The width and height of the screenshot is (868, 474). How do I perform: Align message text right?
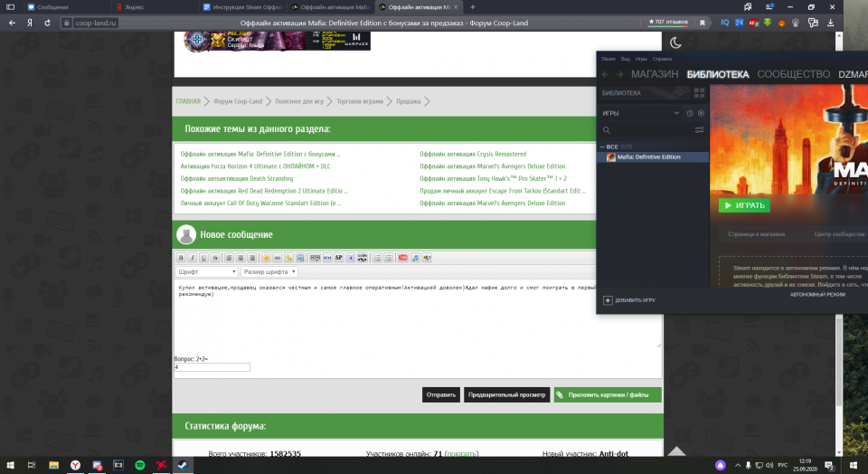[x=252, y=258]
